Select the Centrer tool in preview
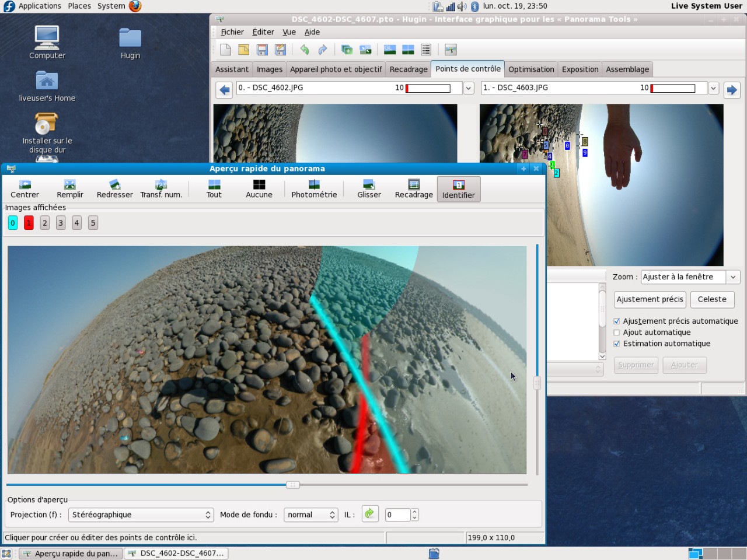Screen dimensions: 747x560 [x=25, y=189]
